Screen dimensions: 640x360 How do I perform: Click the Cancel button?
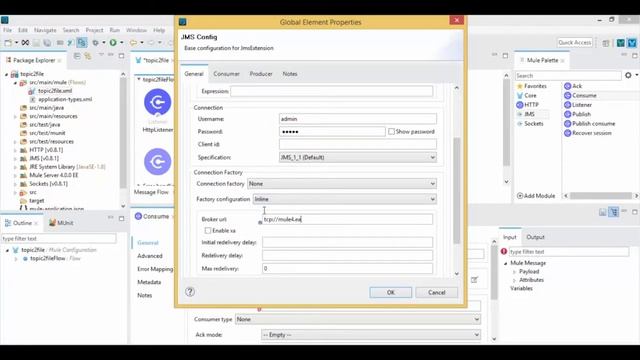(x=436, y=292)
